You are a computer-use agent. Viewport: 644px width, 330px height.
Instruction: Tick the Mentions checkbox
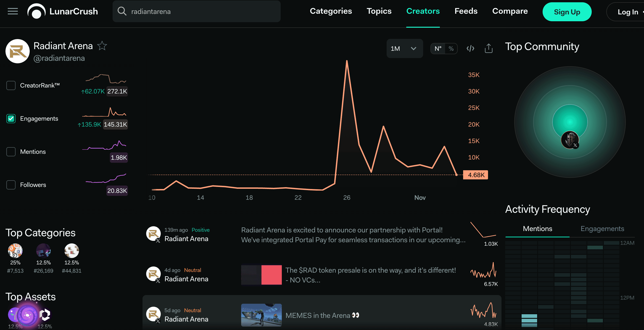pos(11,152)
